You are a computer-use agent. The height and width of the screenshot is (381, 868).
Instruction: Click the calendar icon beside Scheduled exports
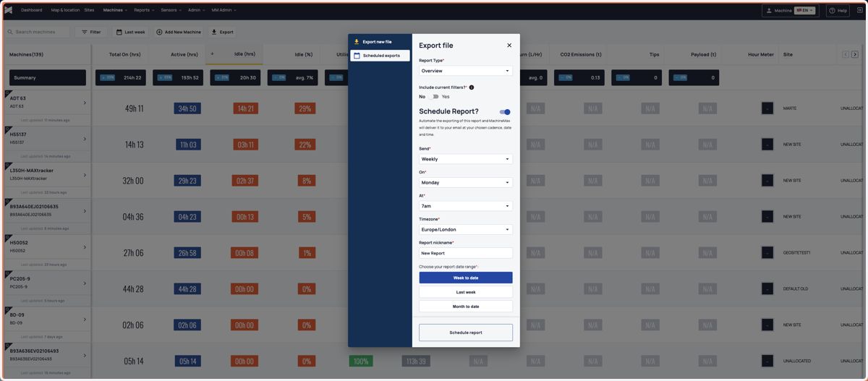point(357,56)
